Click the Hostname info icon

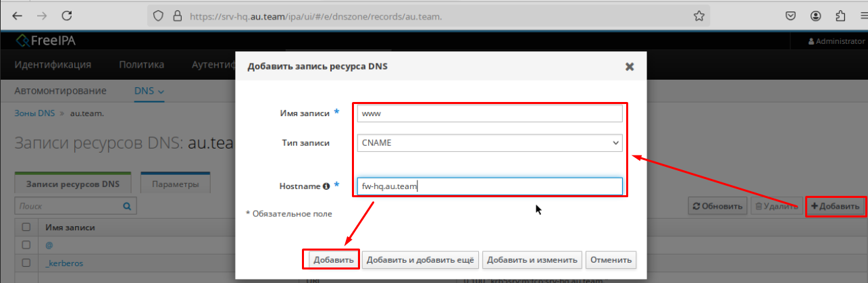coord(326,186)
